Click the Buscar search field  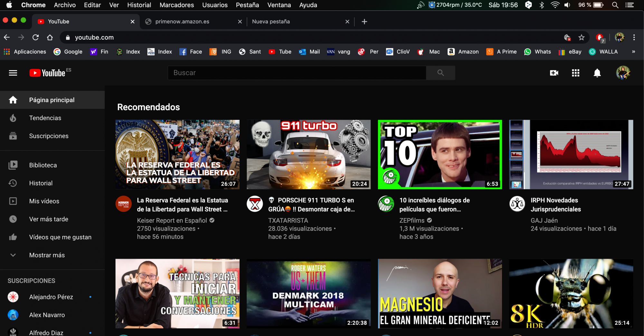coord(297,73)
